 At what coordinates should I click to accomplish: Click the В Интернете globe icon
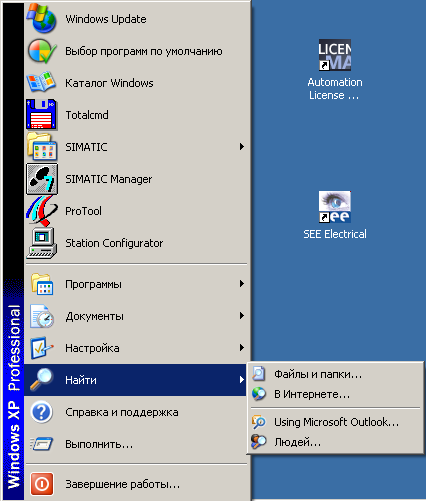tap(259, 394)
